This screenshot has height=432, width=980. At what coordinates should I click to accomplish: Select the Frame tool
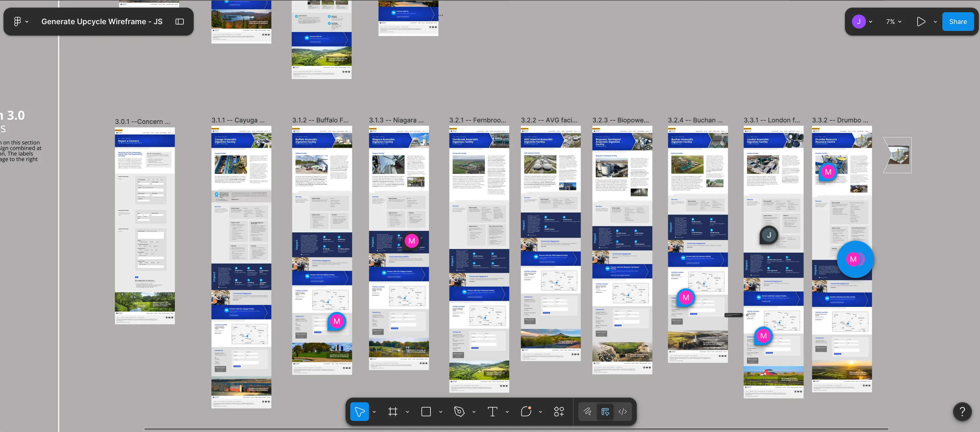[393, 412]
